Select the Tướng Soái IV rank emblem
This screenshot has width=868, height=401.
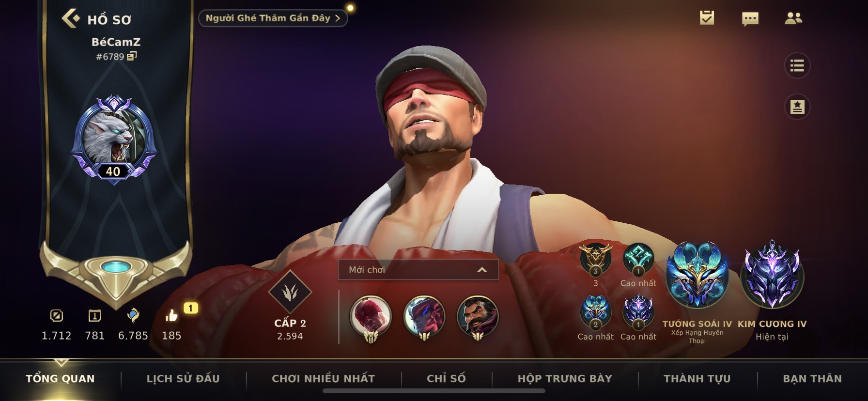pos(697,275)
